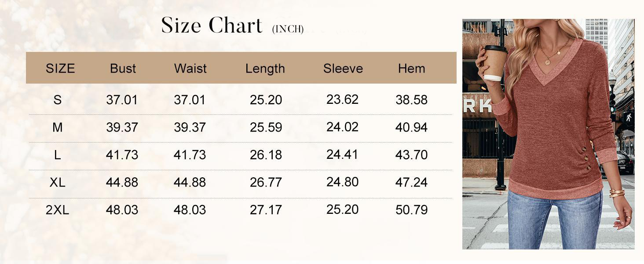The height and width of the screenshot is (264, 644).
Task: Click the coffee cup in photo
Action: point(495,62)
